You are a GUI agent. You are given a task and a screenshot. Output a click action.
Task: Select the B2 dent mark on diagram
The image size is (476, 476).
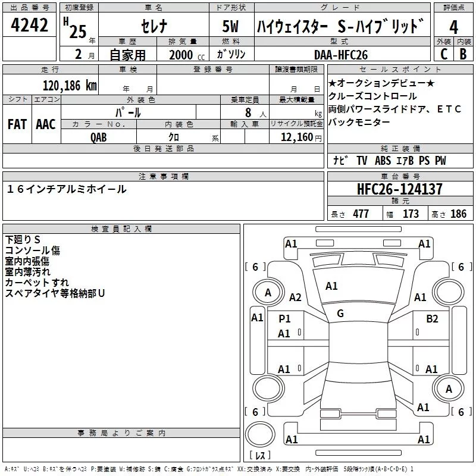tap(432, 318)
